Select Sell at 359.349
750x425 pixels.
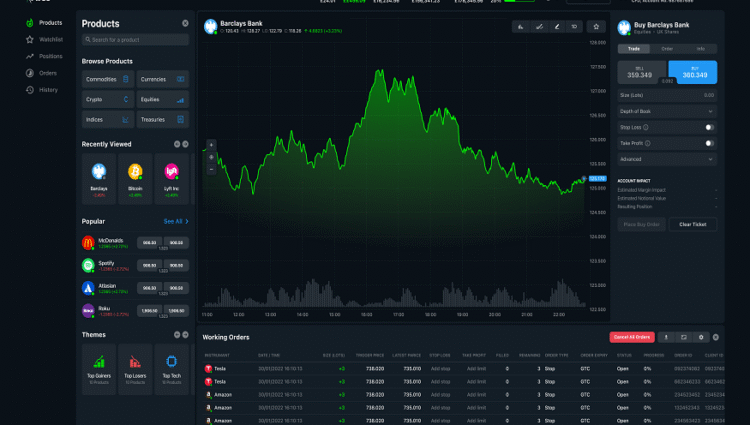(641, 72)
